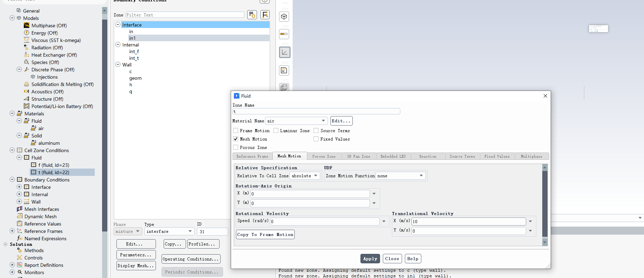Click Copy To Frame Motion button
Viewport: 644px width, 278px height.
(265, 235)
